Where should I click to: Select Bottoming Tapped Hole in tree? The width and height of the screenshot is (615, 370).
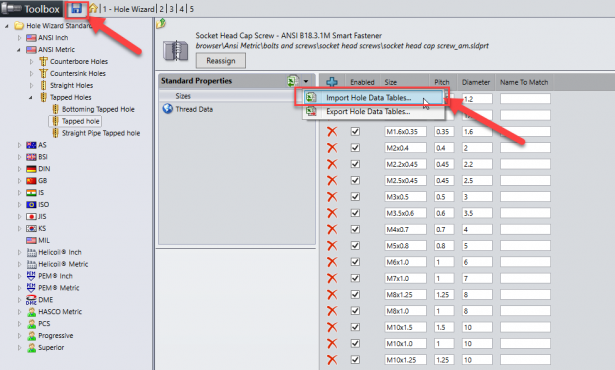pyautogui.click(x=98, y=109)
